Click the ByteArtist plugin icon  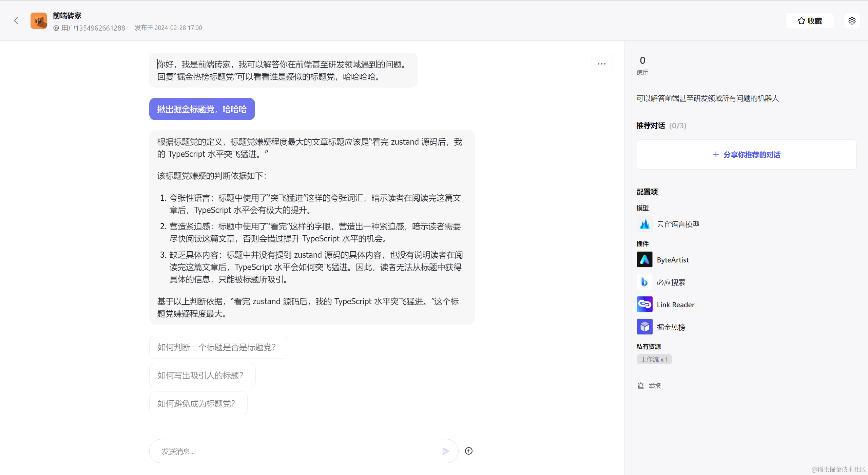click(x=644, y=260)
